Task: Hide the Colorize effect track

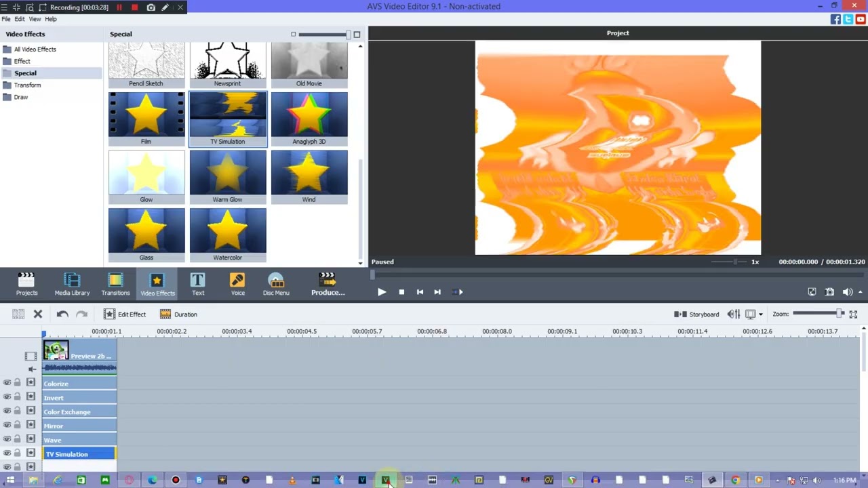Action: [x=7, y=383]
